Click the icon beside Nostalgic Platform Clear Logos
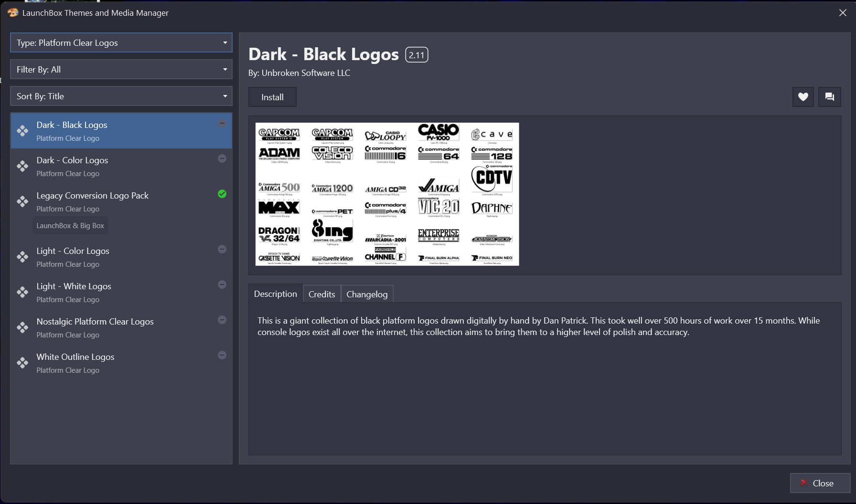Viewport: 856px width, 504px height. (22, 327)
